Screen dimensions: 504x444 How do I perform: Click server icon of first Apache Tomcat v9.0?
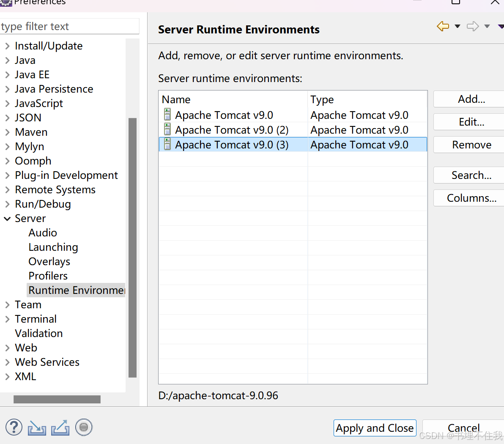(167, 115)
